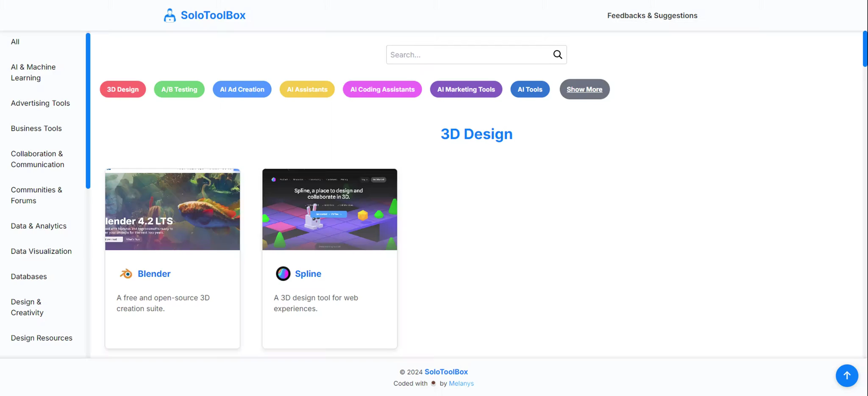Select the AI Coding Assistants tag pill
Image resolution: width=868 pixels, height=396 pixels.
point(382,89)
